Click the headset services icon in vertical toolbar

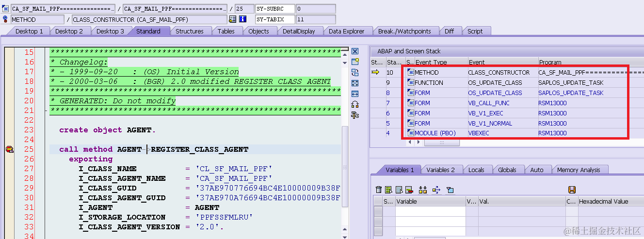tap(355, 104)
